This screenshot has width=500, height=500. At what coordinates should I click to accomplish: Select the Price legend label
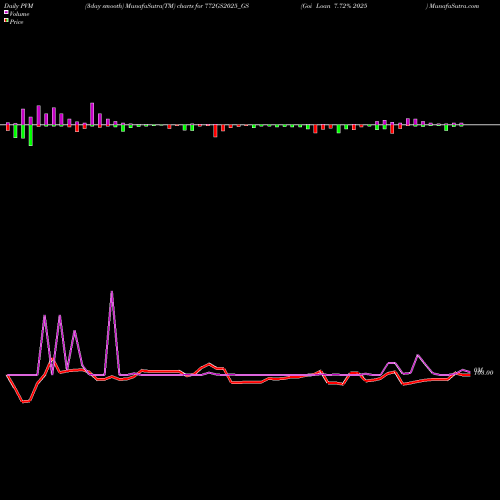pos(16,22)
